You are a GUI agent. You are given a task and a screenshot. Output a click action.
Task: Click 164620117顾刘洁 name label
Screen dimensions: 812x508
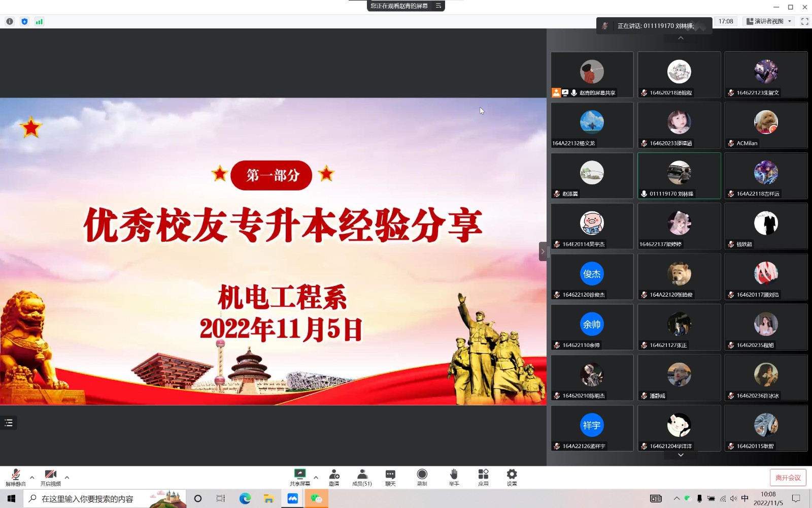click(x=758, y=295)
